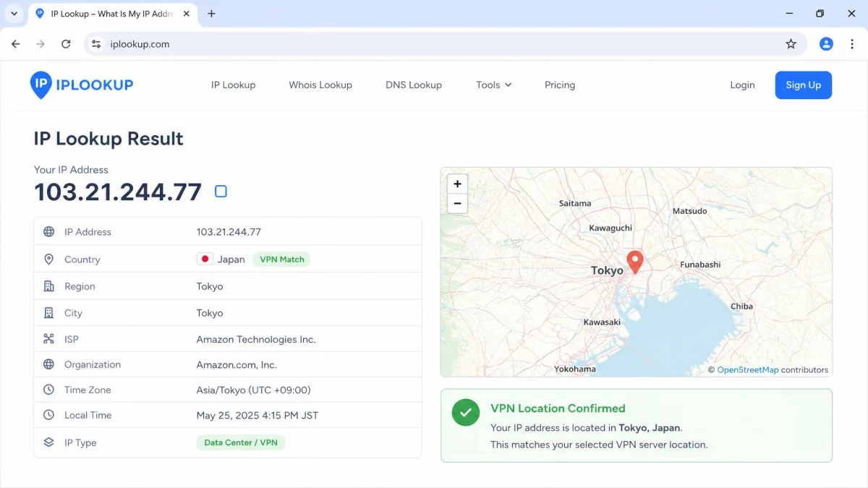868x488 pixels.
Task: Click the building icon beside Region
Action: click(x=48, y=286)
